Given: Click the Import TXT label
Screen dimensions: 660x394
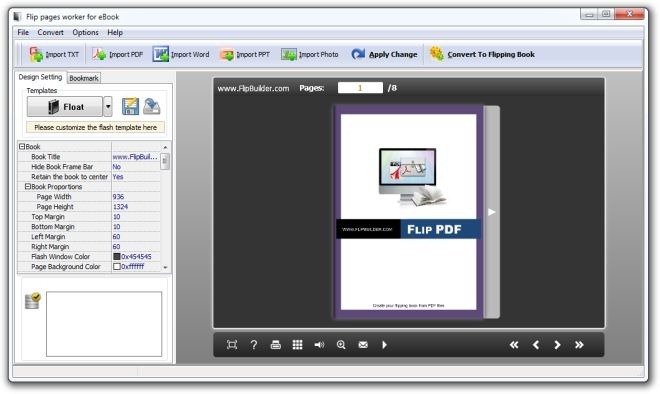Looking at the screenshot, I should click(x=62, y=55).
